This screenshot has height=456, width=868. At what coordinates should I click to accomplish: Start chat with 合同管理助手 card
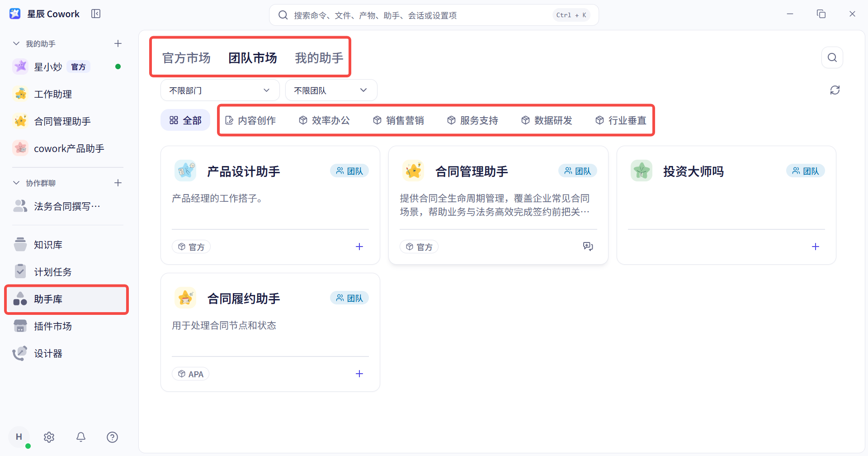[588, 247]
